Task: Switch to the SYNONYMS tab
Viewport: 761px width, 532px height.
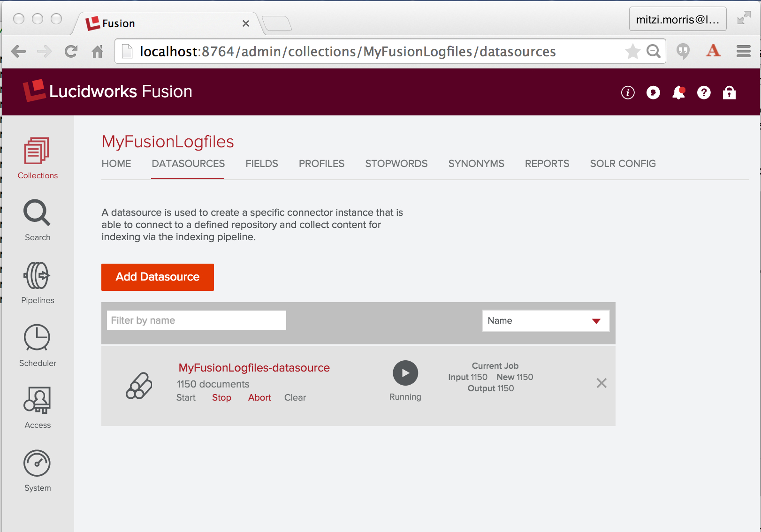Action: (x=476, y=164)
